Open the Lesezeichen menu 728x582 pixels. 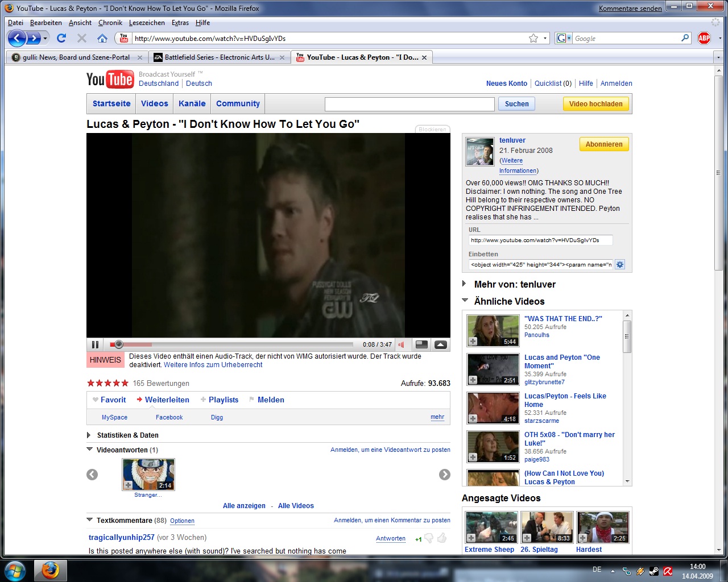click(x=147, y=23)
